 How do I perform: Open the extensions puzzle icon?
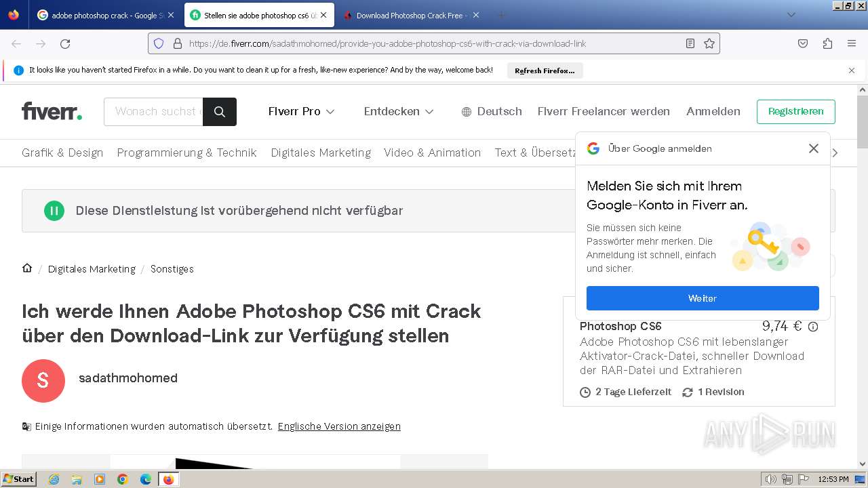click(827, 43)
